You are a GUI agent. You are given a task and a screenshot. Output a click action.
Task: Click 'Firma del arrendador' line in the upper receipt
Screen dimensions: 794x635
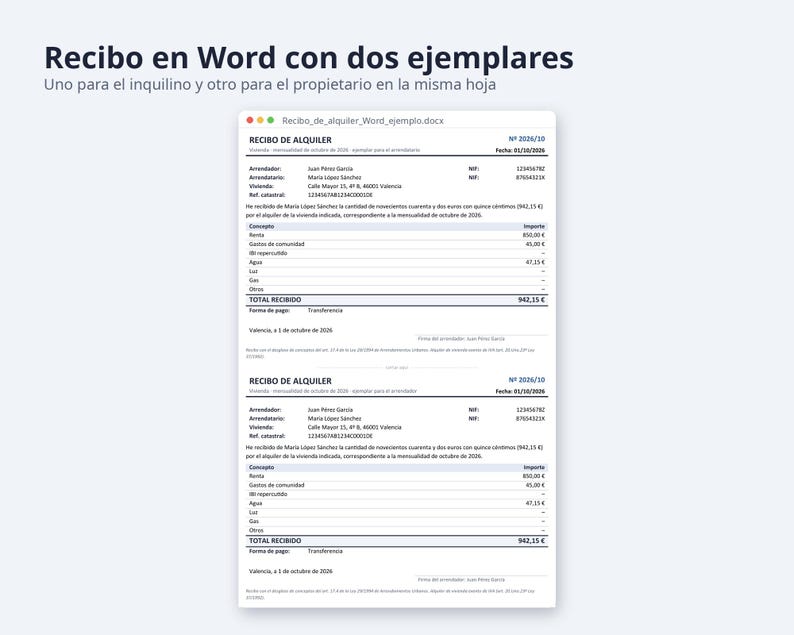coord(461,339)
